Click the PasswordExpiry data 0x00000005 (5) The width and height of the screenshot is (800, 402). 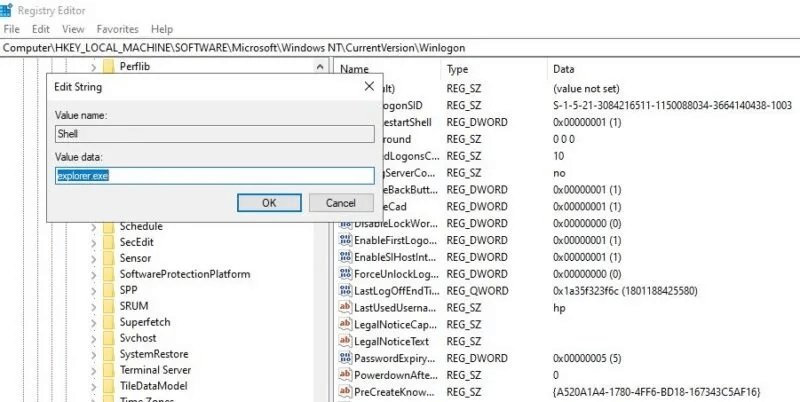[587, 358]
